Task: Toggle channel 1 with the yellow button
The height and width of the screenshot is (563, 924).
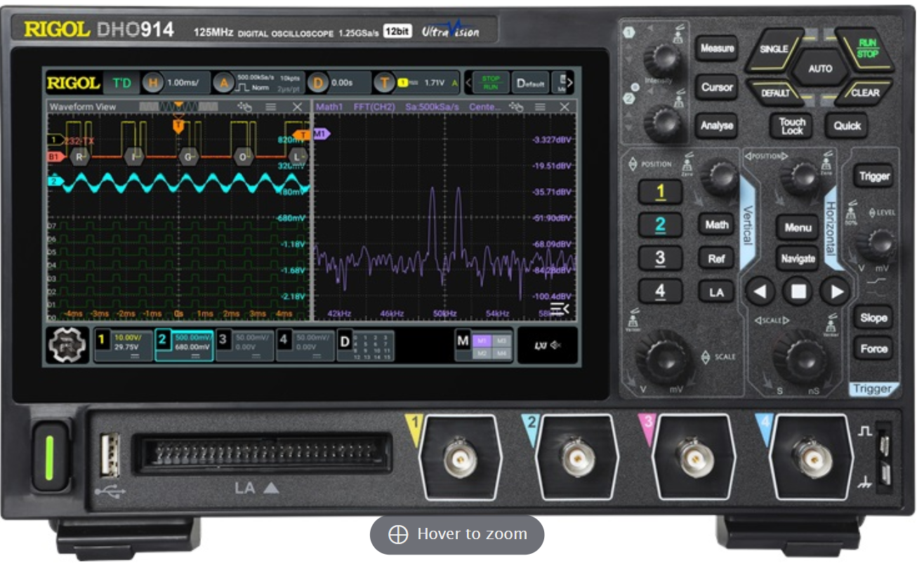Action: 659,192
